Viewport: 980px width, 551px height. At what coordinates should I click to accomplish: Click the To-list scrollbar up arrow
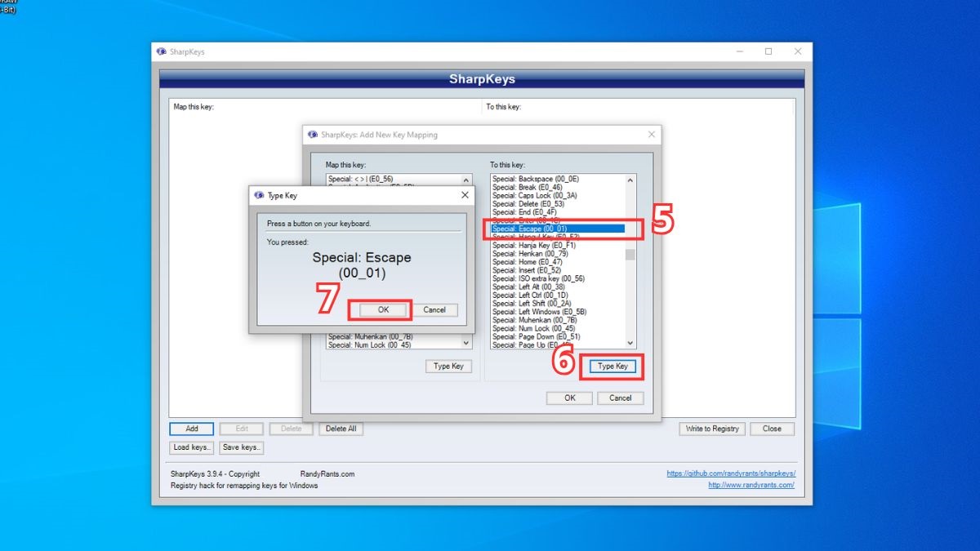click(630, 180)
